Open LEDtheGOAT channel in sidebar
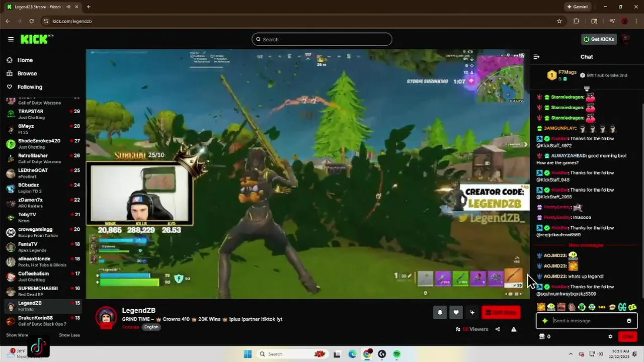The height and width of the screenshot is (362, 644). coord(43,173)
